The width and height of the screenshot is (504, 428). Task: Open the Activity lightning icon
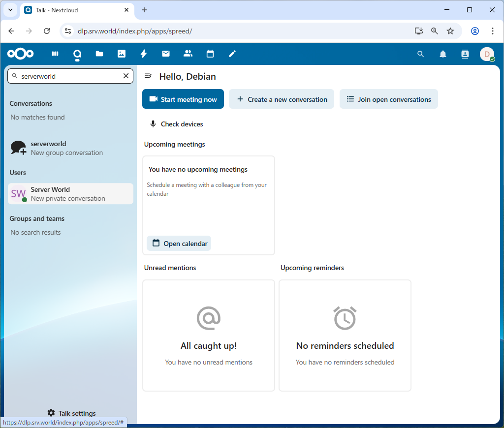coord(144,54)
